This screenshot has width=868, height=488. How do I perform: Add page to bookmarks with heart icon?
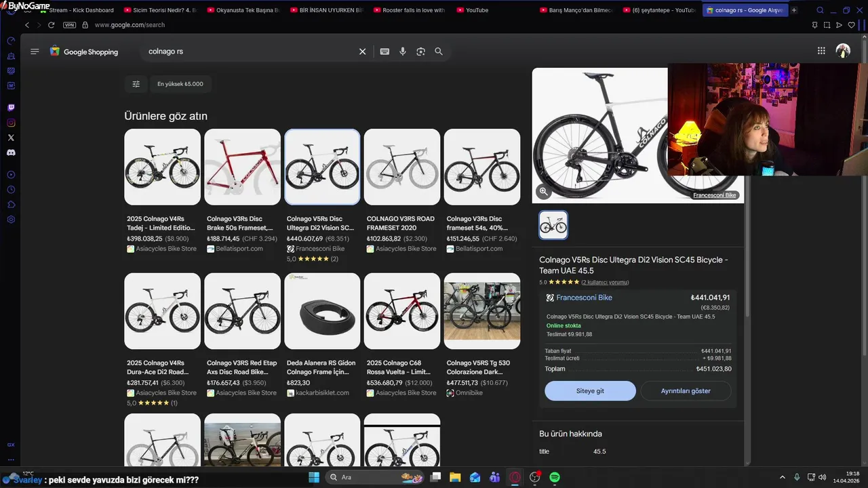click(x=851, y=25)
